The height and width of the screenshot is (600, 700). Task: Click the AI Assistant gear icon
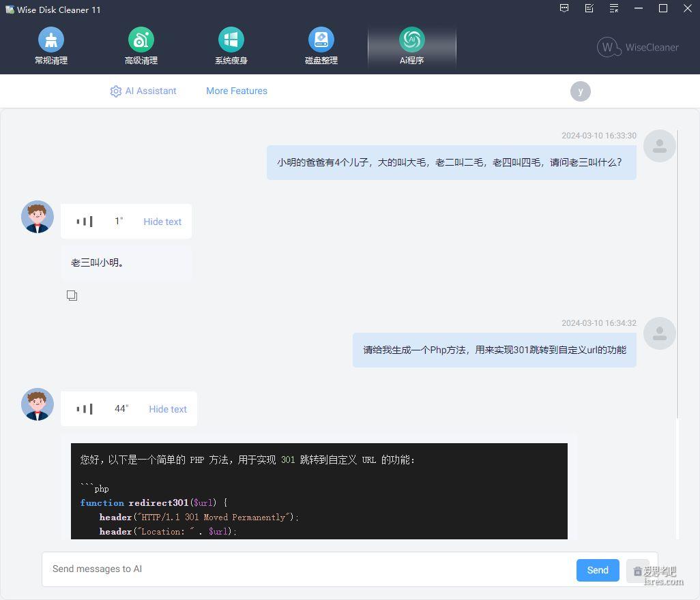click(115, 91)
